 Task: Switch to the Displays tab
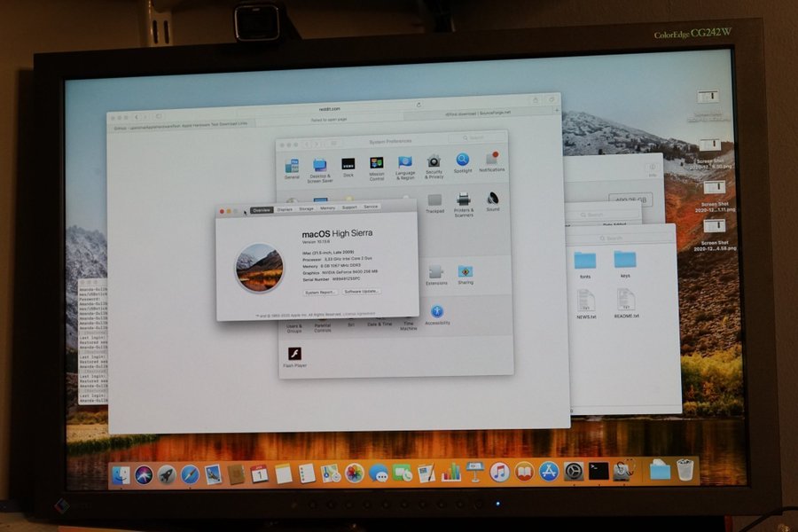click(285, 210)
